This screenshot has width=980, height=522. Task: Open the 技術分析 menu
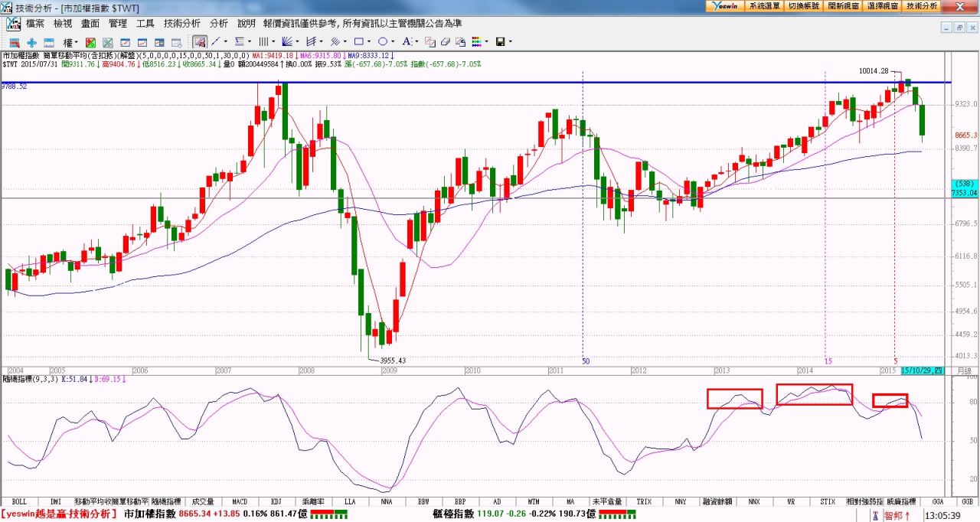tap(181, 24)
